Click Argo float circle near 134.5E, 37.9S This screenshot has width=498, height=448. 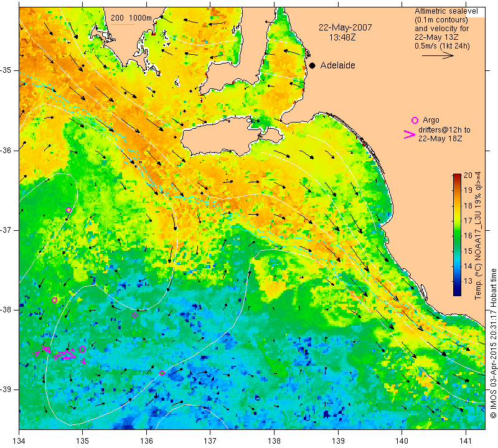[54, 300]
